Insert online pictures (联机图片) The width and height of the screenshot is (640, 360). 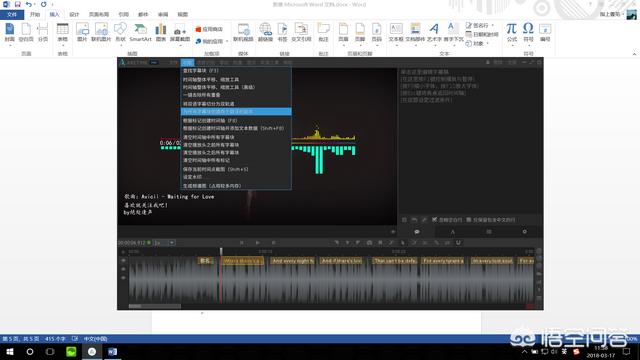click(101, 32)
